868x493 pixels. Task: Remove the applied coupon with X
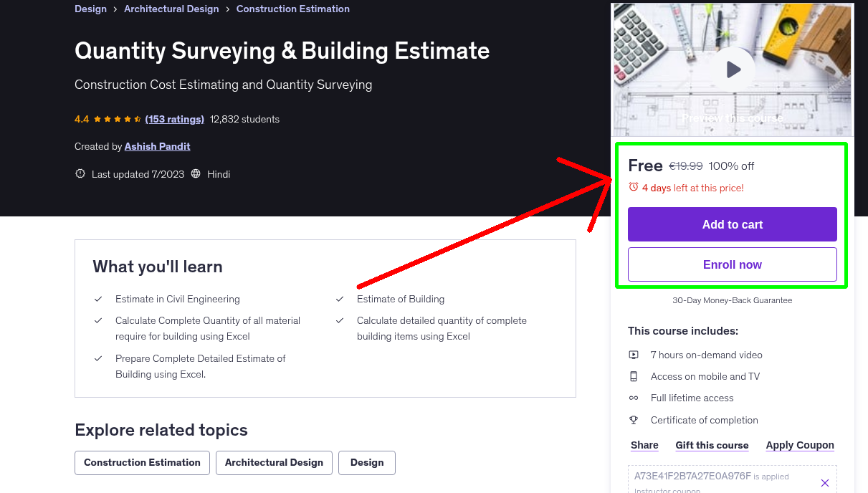coord(824,483)
